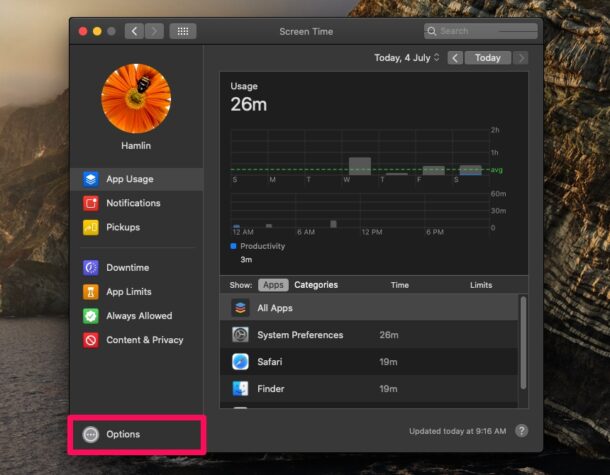Open the Pickups section
The height and width of the screenshot is (475, 610).
pyautogui.click(x=122, y=227)
